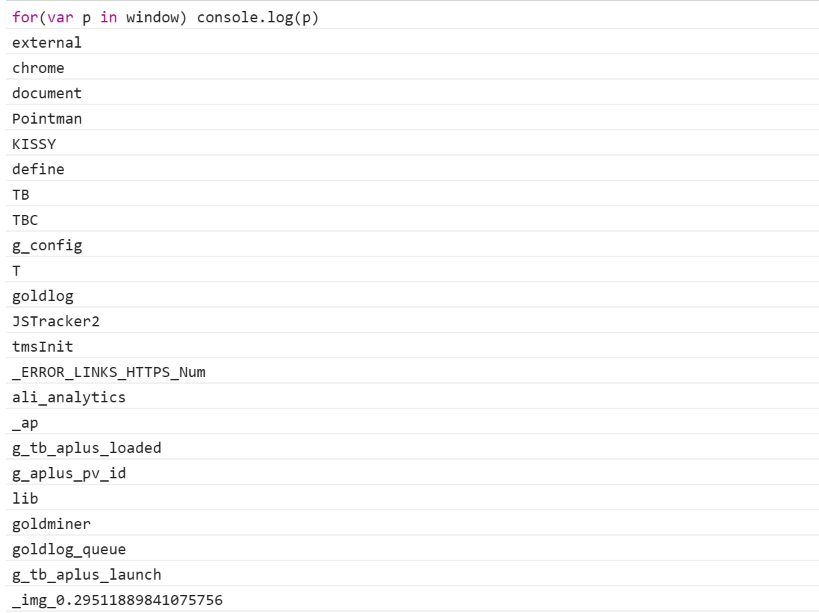819x613 pixels.
Task: Select the 'external' console output row
Action: [x=412, y=42]
